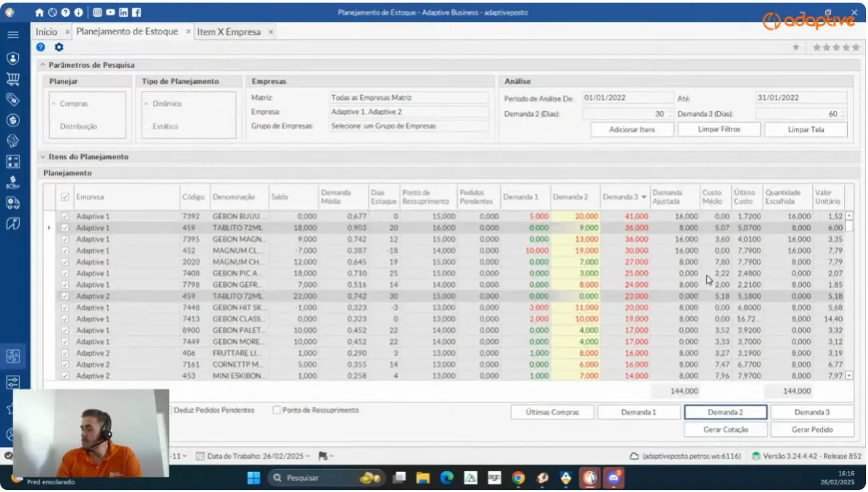Viewport: 868px width, 492px height.
Task: Click the Período de Análise De date field
Action: [x=627, y=98]
